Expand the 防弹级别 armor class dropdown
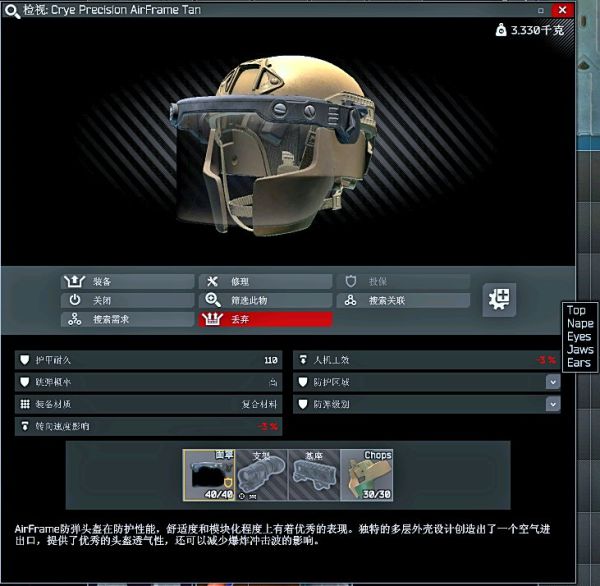 pyautogui.click(x=553, y=404)
